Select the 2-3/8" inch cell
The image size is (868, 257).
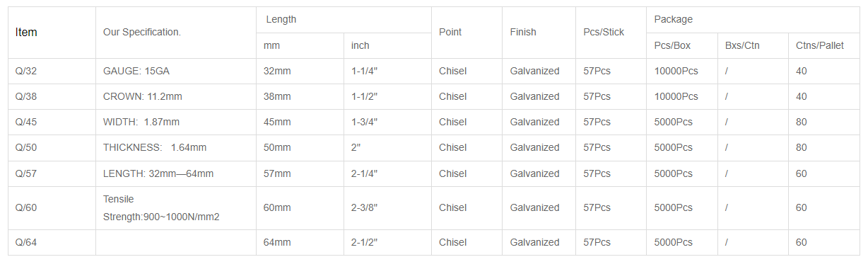pos(387,208)
